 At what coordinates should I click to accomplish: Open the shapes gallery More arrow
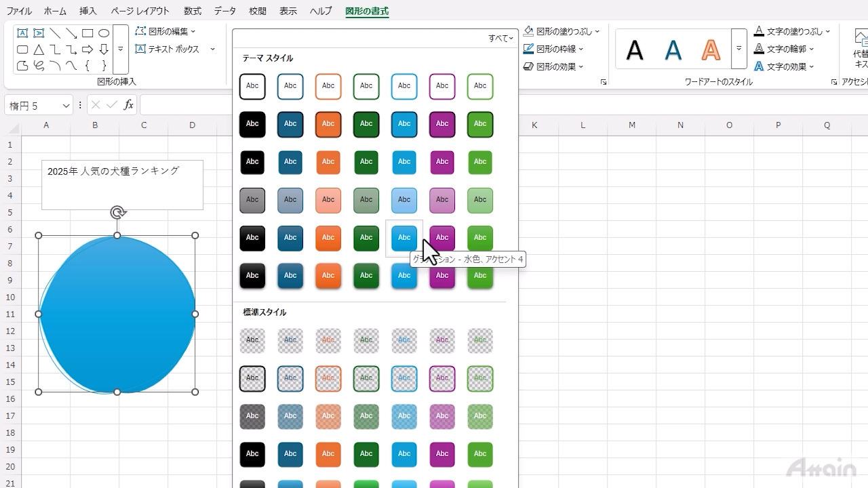point(121,49)
